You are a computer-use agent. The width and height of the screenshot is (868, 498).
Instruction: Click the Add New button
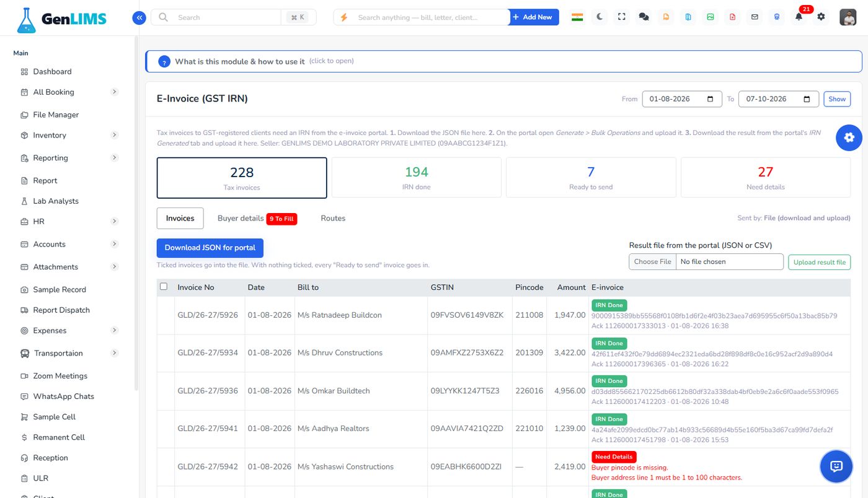tap(533, 17)
